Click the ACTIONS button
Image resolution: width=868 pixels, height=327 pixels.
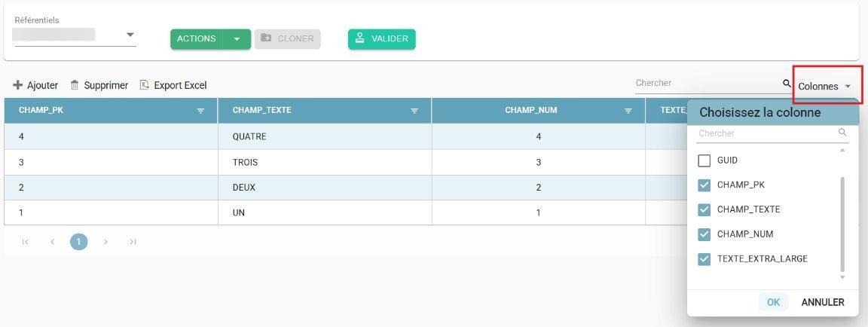pos(197,38)
